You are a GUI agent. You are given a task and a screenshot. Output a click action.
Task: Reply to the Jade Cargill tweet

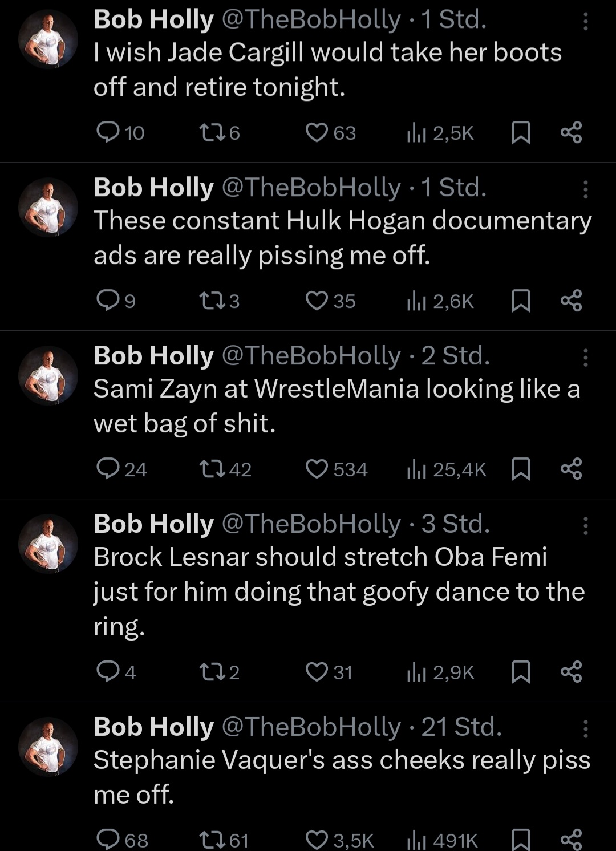click(x=107, y=132)
